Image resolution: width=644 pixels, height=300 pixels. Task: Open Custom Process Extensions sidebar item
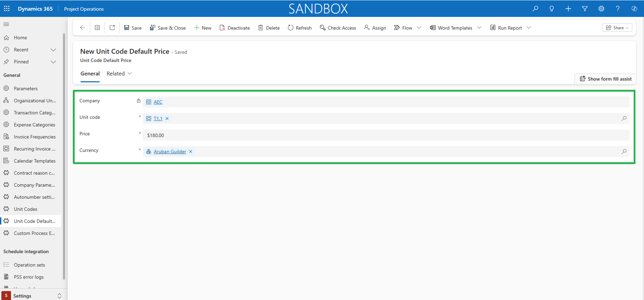click(x=31, y=233)
